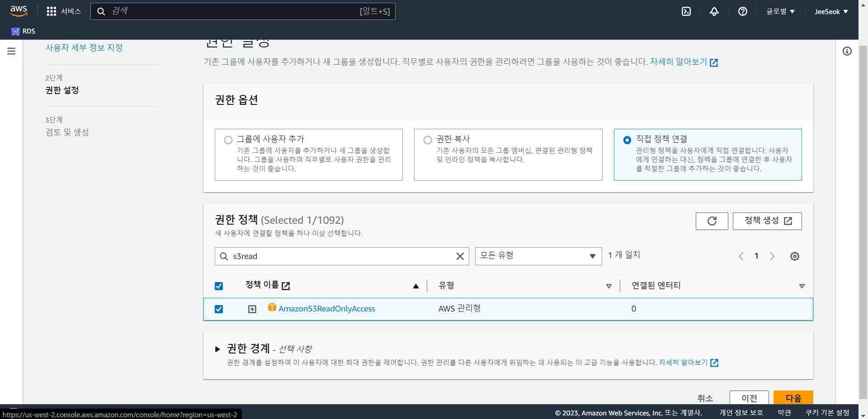Open the 모든 유형 filter dropdown
868x419 pixels.
(538, 256)
